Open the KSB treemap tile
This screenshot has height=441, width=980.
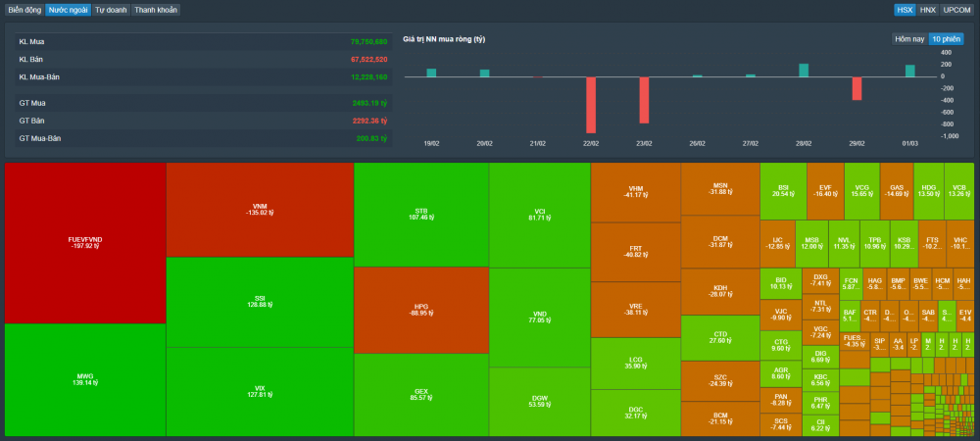[904, 244]
